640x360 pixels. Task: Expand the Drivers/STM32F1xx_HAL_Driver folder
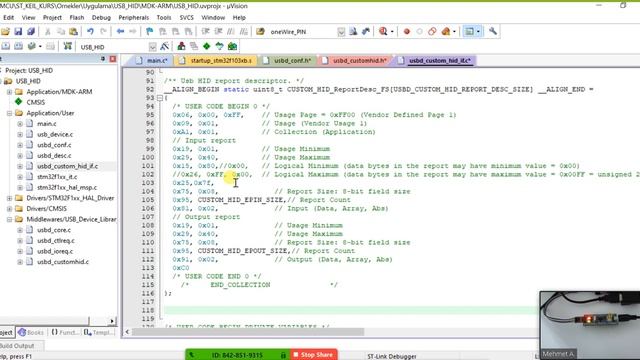(x=9, y=198)
